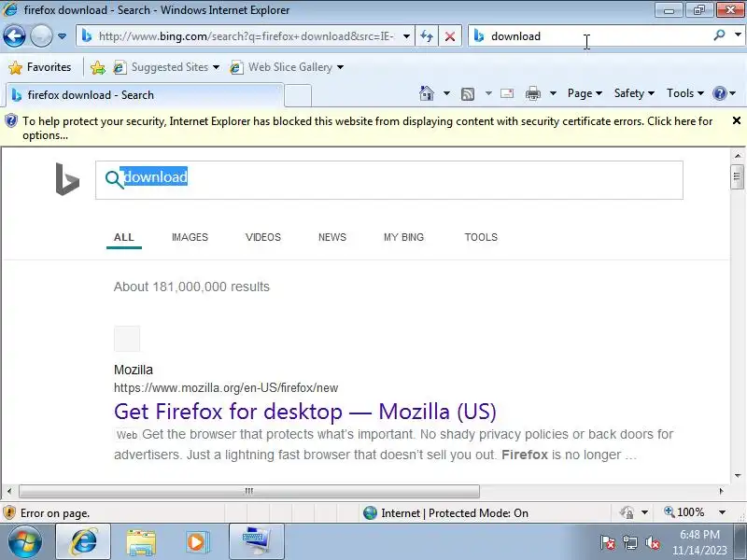Expand the Home button dropdown arrow
The width and height of the screenshot is (747, 560).
(x=446, y=93)
